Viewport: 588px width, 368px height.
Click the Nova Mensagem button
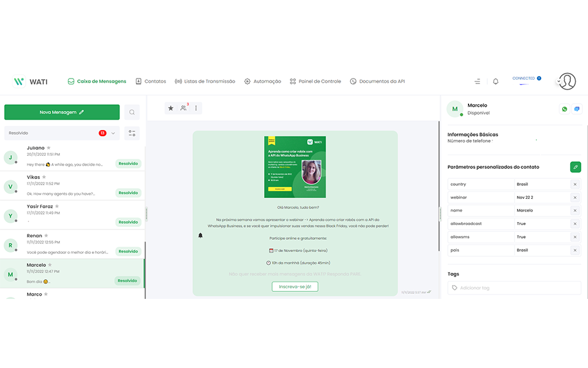[62, 112]
